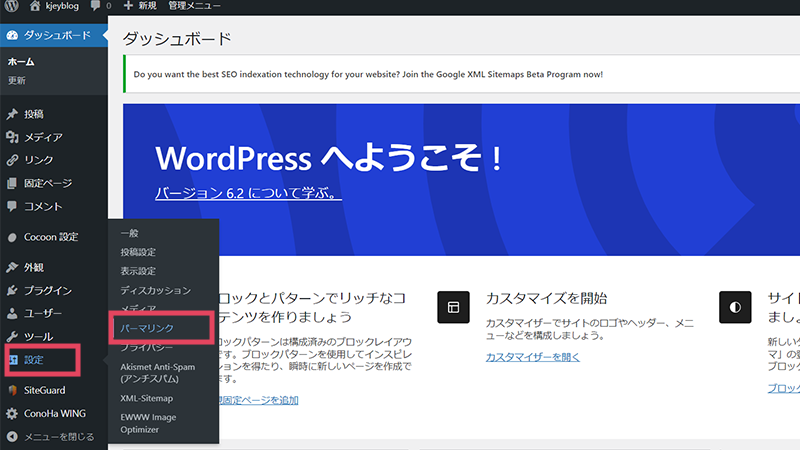The image size is (800, 450).
Task: Click 固定ページを追加 link
Action: click(259, 401)
